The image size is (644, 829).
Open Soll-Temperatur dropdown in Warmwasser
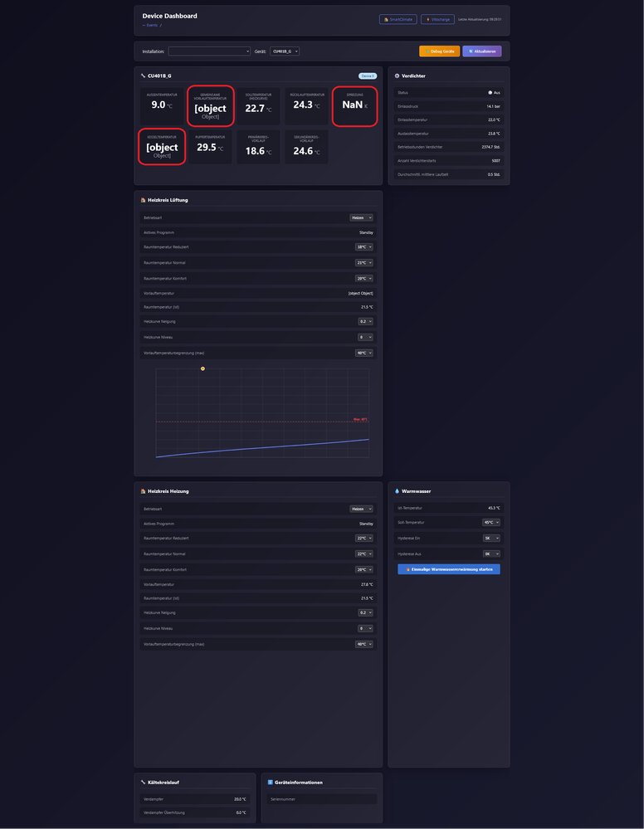tap(491, 523)
